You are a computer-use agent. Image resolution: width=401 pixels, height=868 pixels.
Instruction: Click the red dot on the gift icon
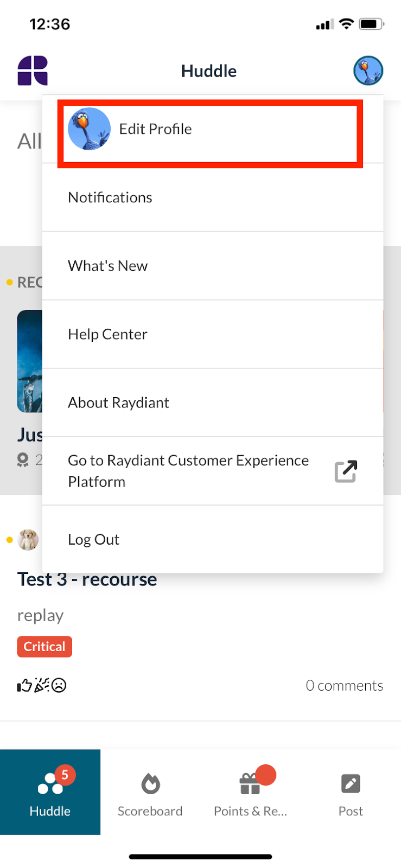[266, 775]
